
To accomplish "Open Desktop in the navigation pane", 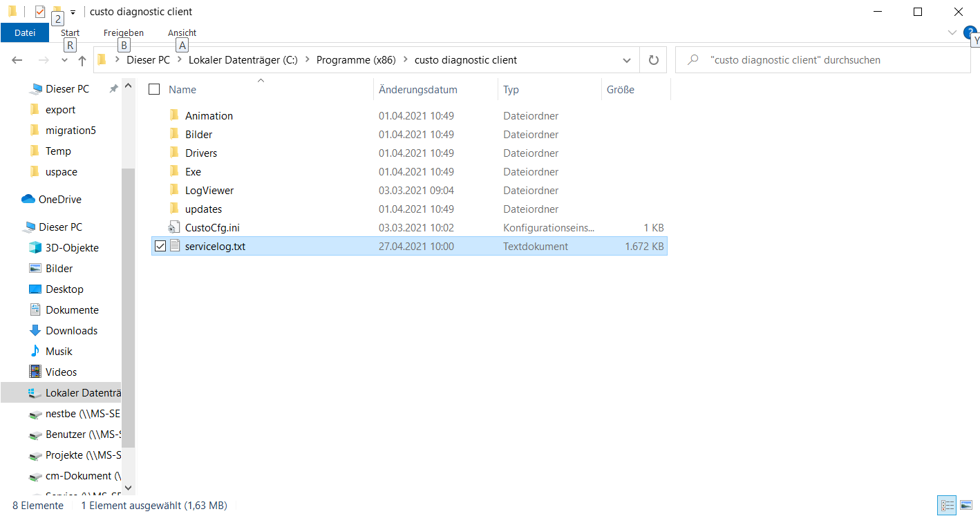I will tap(64, 289).
